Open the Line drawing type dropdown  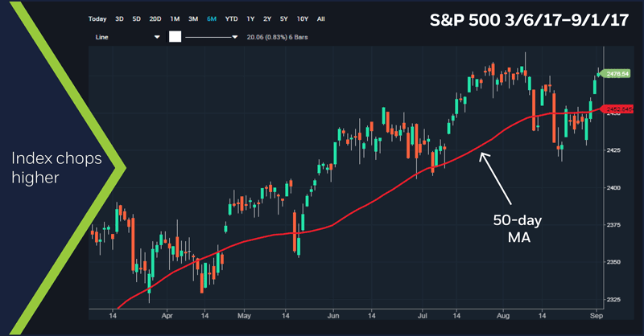coord(126,37)
